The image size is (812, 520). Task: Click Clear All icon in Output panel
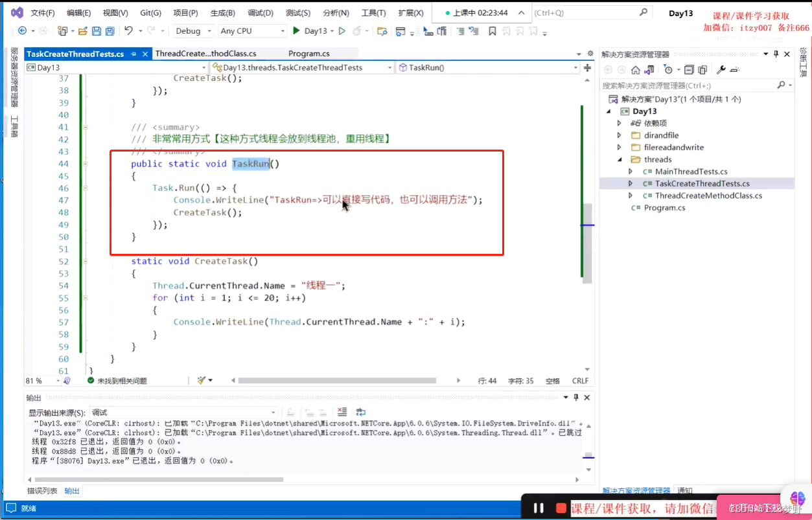click(342, 412)
